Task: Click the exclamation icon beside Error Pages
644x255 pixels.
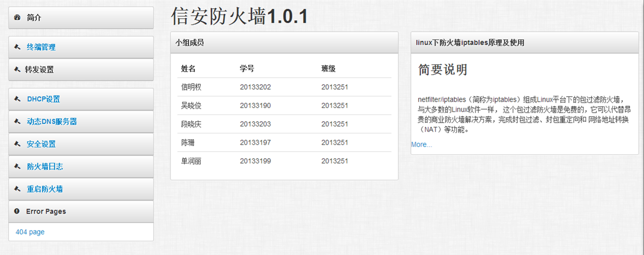Action: pyautogui.click(x=17, y=211)
